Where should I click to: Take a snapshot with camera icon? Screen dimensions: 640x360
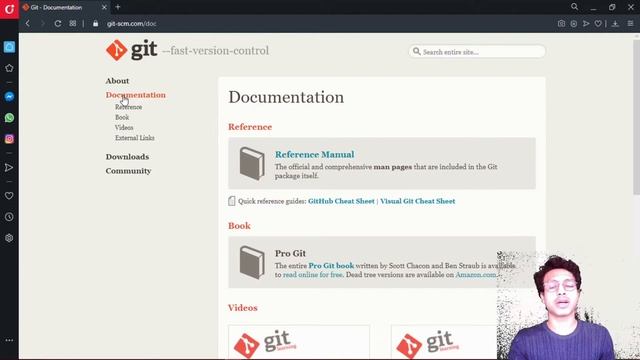pyautogui.click(x=562, y=24)
